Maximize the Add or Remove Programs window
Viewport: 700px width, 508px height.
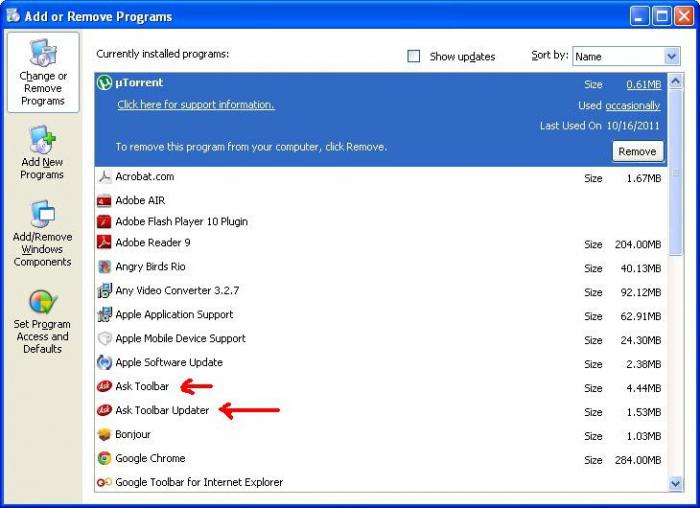pos(662,17)
